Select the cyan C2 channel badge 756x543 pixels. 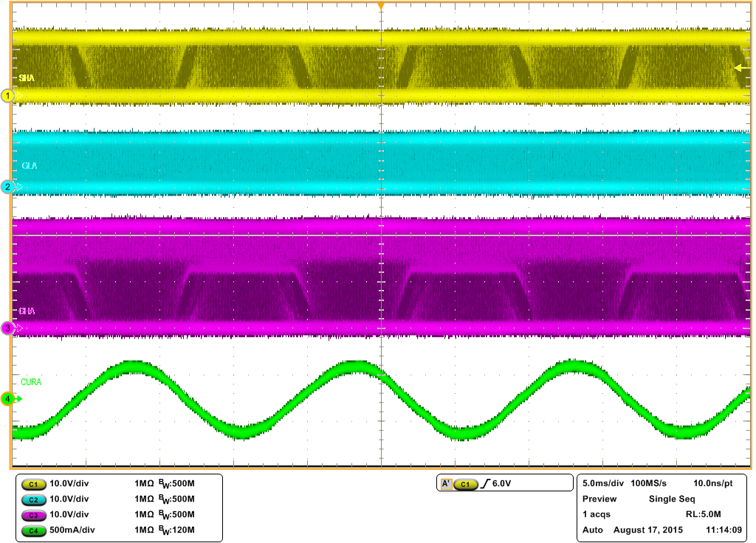[32, 498]
